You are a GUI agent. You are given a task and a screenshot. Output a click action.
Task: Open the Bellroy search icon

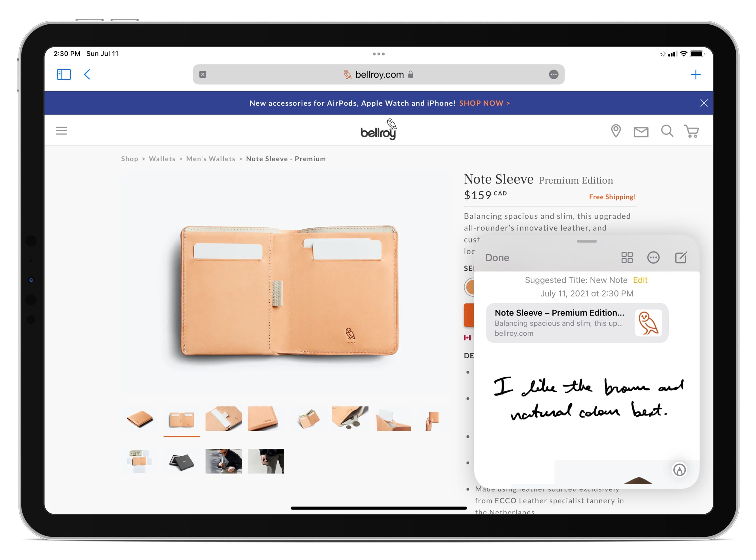point(668,131)
